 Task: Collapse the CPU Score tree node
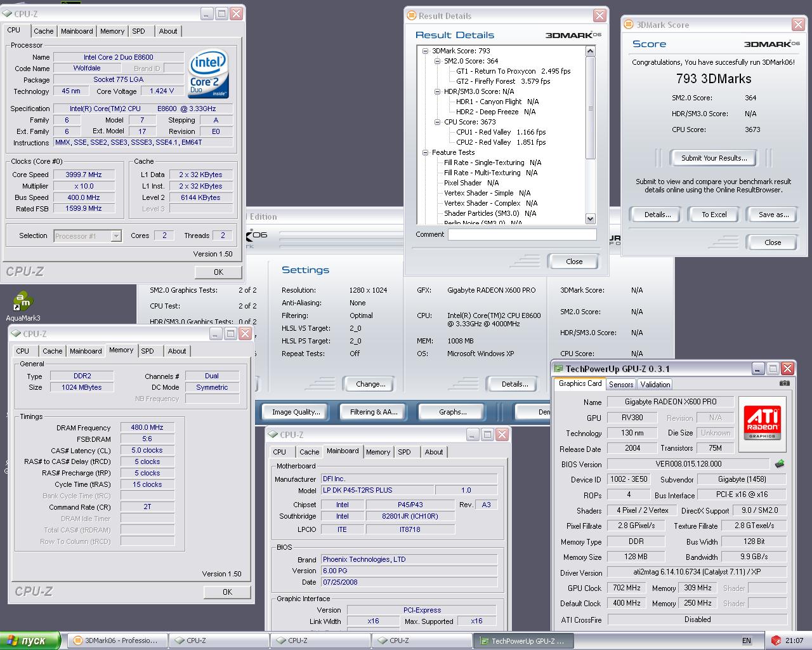[x=437, y=122]
